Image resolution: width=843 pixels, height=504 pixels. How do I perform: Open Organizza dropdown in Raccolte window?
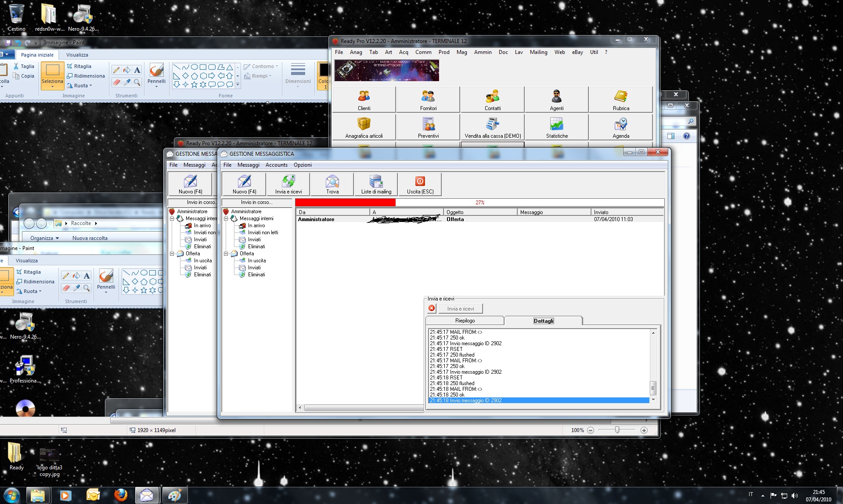[44, 238]
